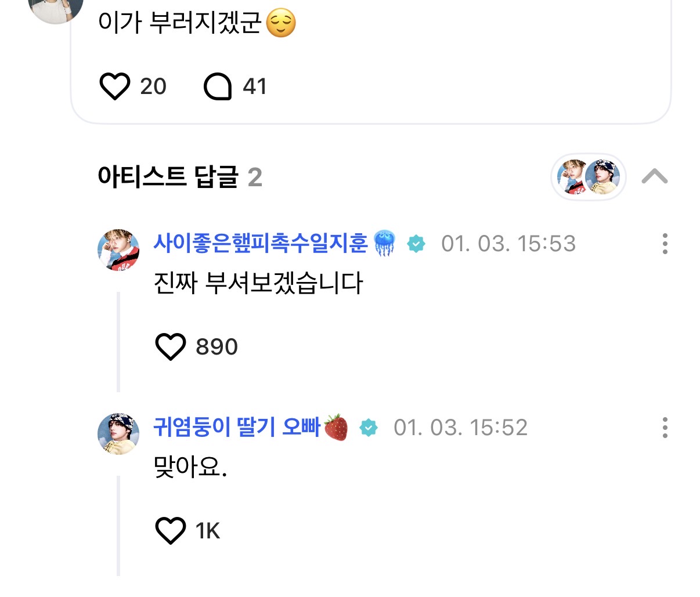Tap the strawberry emoji after 딸기 오빠
The width and height of the screenshot is (700, 597).
[x=336, y=428]
